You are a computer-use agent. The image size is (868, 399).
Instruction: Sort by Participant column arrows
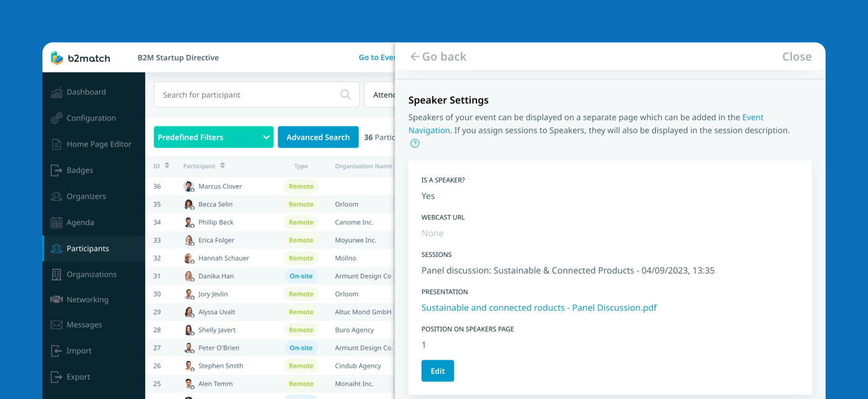coord(223,166)
